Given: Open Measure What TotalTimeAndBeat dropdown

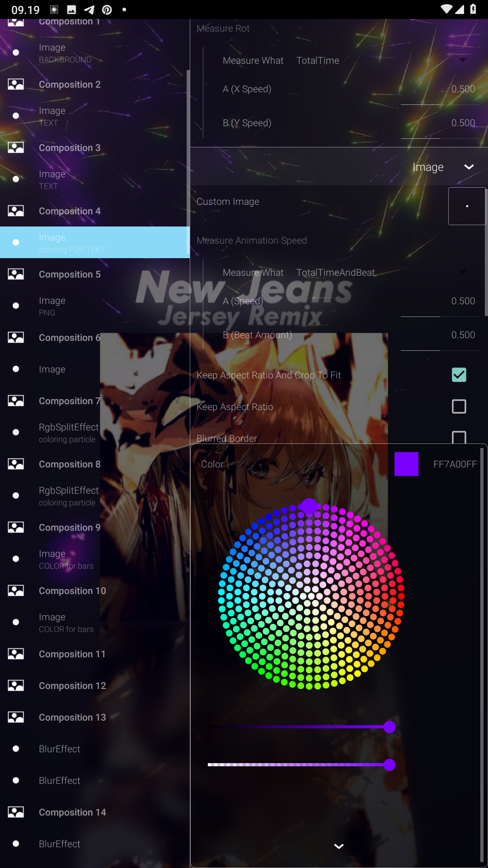Looking at the screenshot, I should (x=463, y=272).
